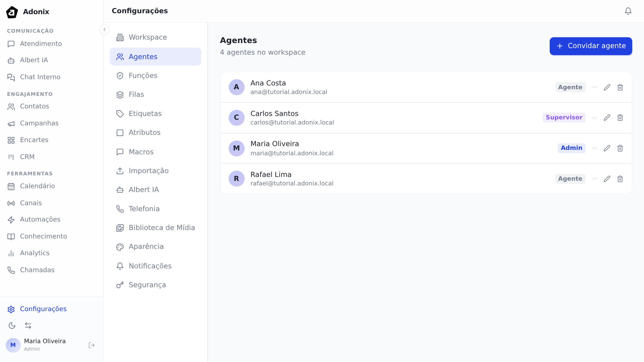Click the pencil icon for Rafael Lima
This screenshot has height=362, width=644.
coord(607,179)
